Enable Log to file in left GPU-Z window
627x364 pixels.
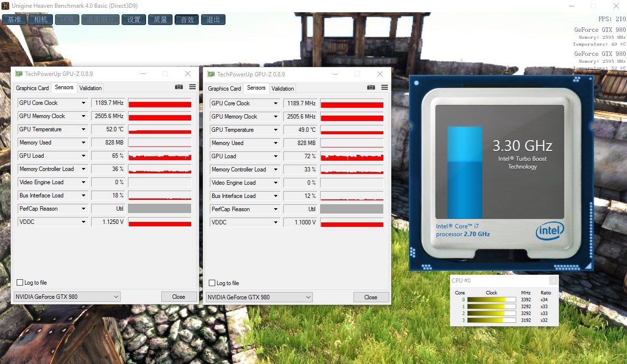20,283
